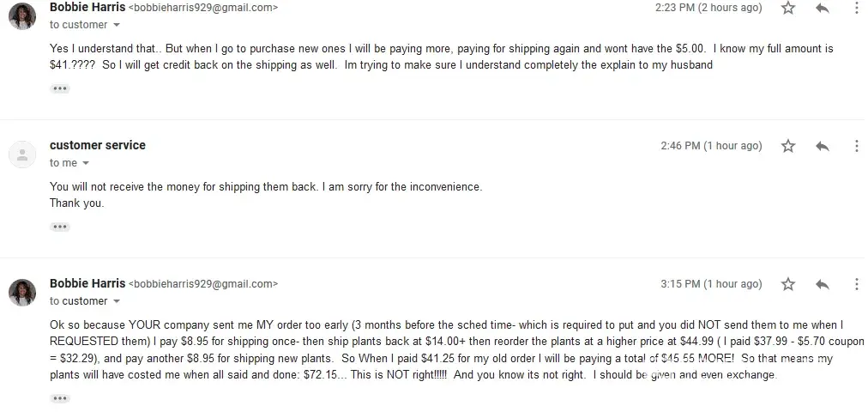Star the 3:15 PM Bobbie Harris message
This screenshot has height=412, width=868.
coord(788,284)
